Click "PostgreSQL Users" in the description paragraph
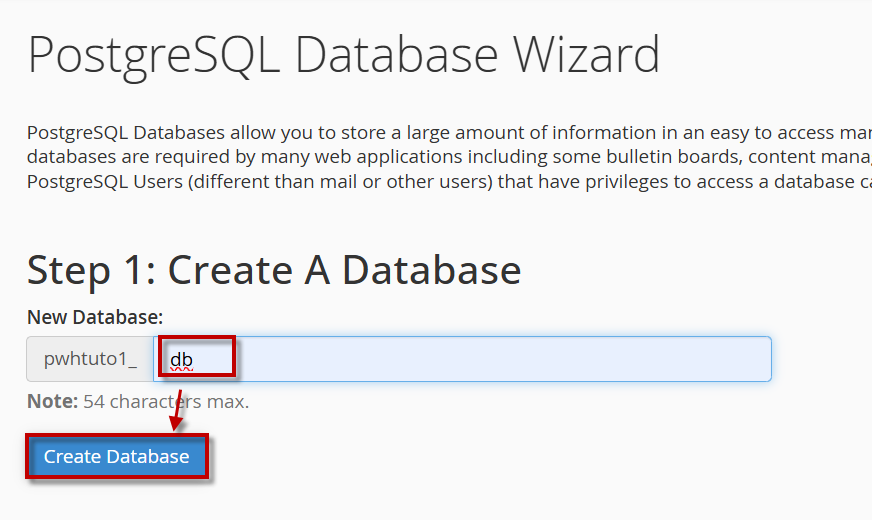This screenshot has height=520, width=872. click(x=98, y=182)
